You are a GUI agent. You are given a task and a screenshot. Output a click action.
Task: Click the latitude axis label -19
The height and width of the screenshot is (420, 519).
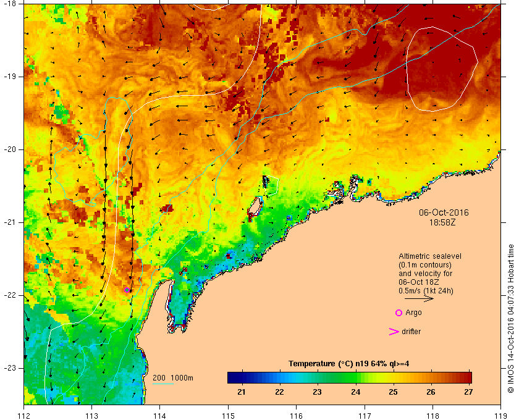[9, 77]
